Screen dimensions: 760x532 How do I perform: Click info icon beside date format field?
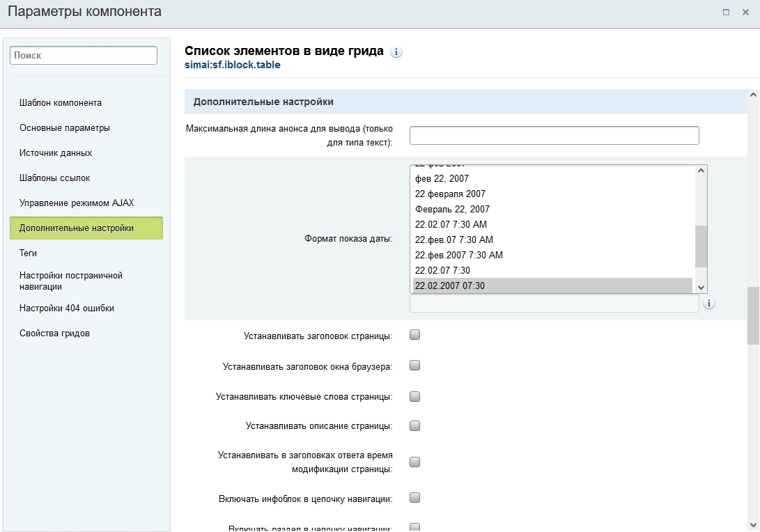click(709, 304)
